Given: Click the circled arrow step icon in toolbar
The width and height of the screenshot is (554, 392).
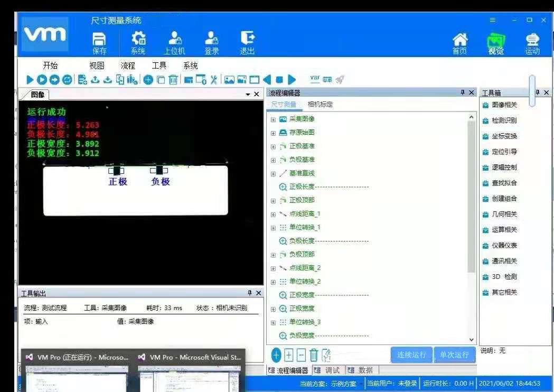Looking at the screenshot, I should point(54,80).
